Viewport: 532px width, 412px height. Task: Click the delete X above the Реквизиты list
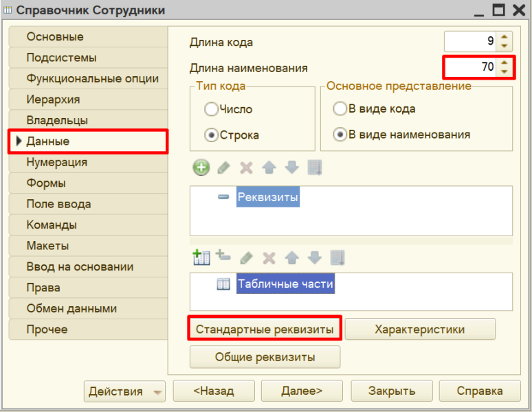247,168
